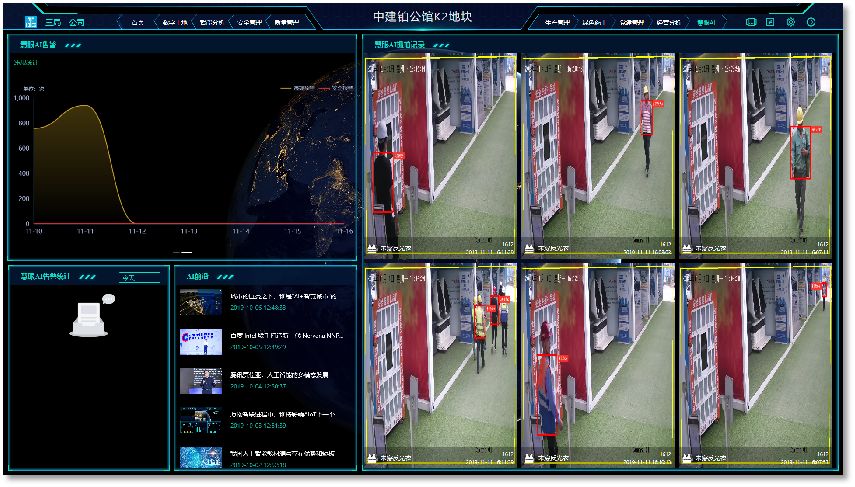Select the leftmost tab in the left header navigation
Viewport: 855px width, 487px height.
tap(137, 21)
